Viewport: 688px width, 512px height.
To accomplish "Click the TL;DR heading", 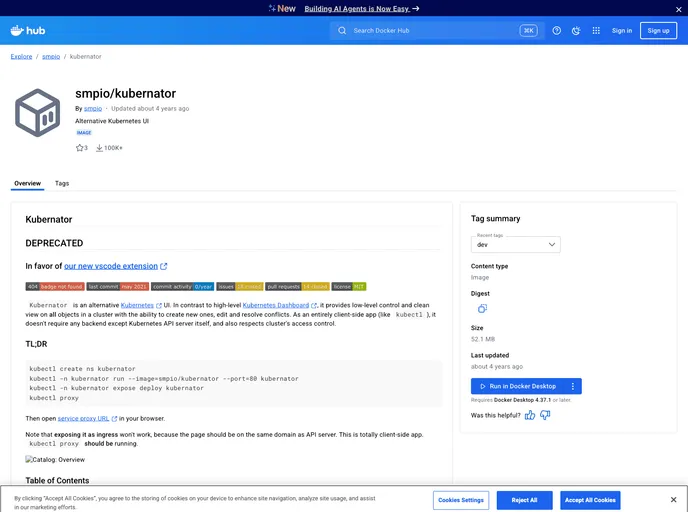I will pos(36,344).
